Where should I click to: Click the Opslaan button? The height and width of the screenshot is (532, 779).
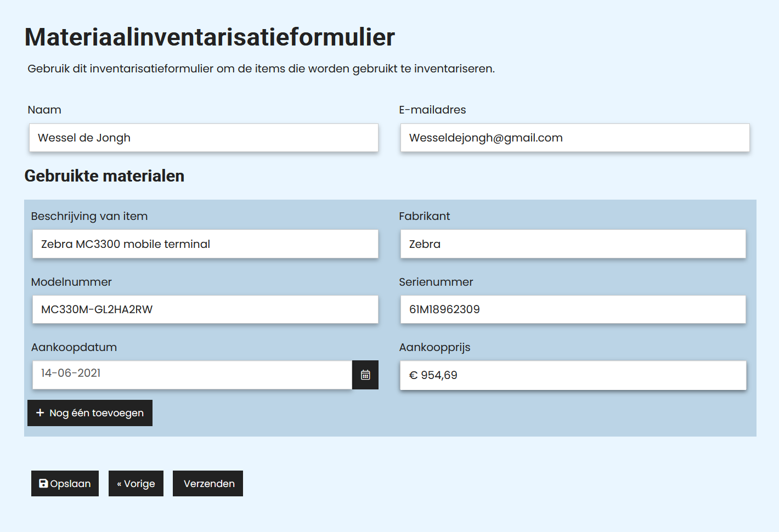(x=65, y=483)
